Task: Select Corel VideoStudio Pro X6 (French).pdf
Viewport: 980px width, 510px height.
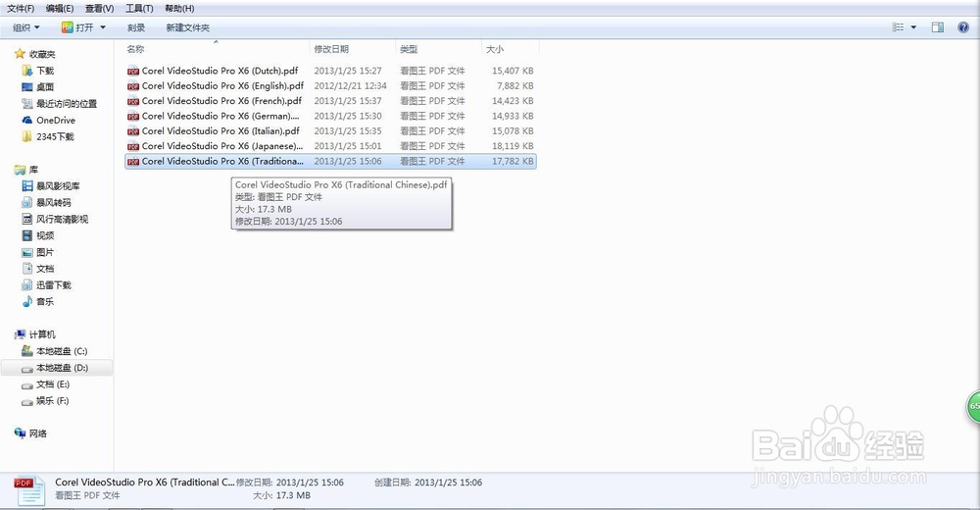Action: (221, 101)
